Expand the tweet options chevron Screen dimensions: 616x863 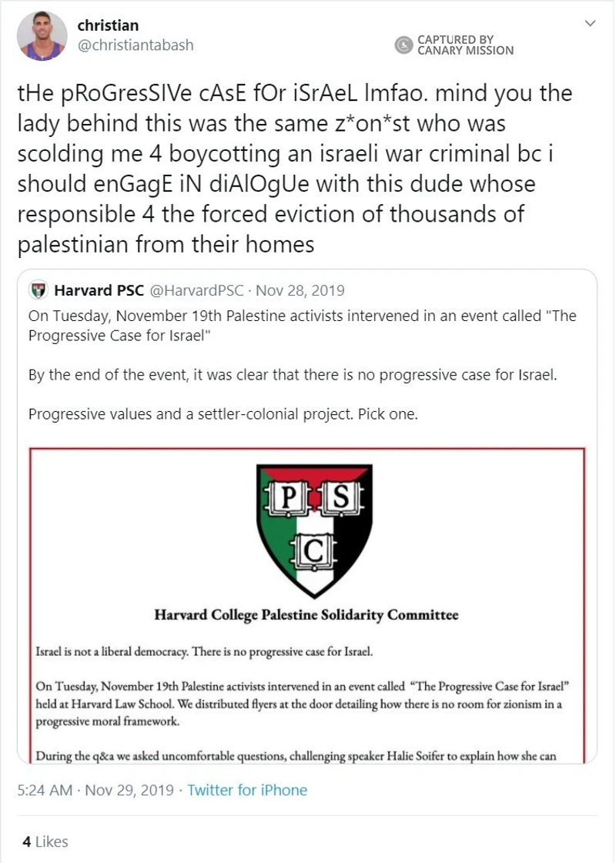(590, 23)
